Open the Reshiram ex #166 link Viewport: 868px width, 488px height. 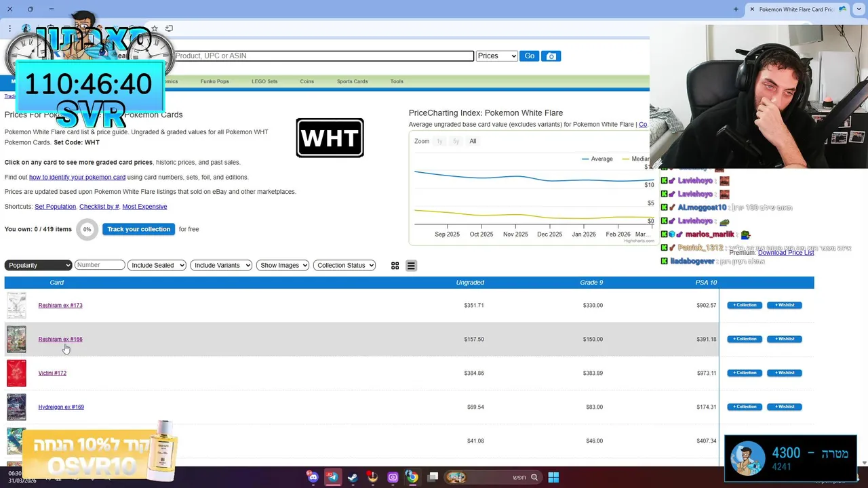[60, 340]
